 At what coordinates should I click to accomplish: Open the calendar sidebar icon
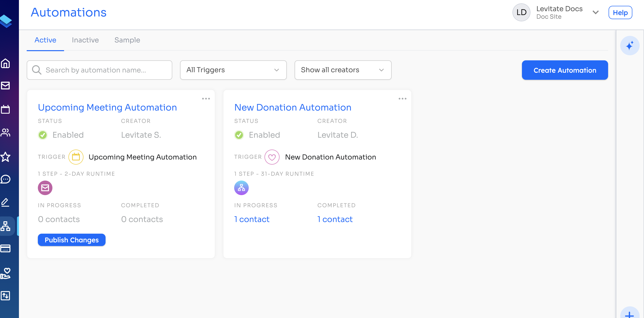(6, 109)
